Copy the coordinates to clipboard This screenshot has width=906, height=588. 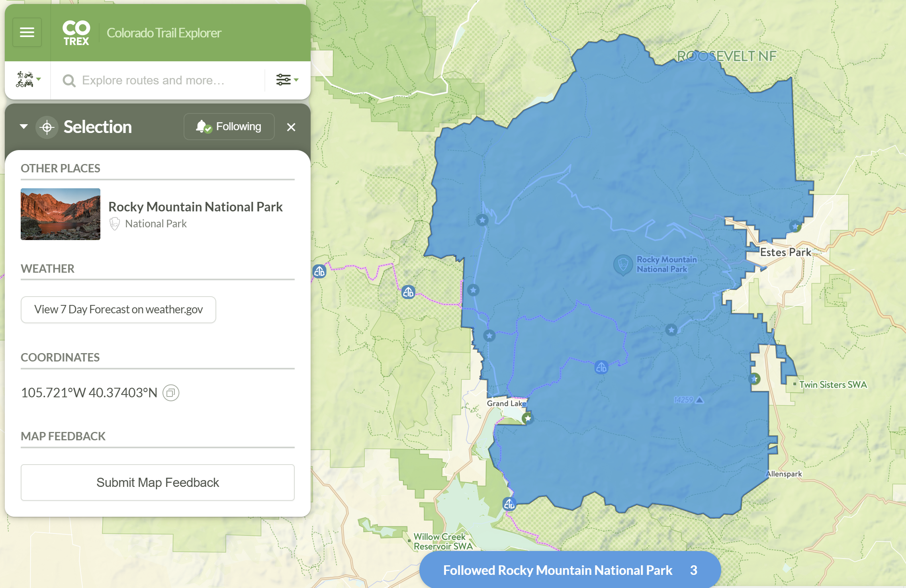[171, 393]
